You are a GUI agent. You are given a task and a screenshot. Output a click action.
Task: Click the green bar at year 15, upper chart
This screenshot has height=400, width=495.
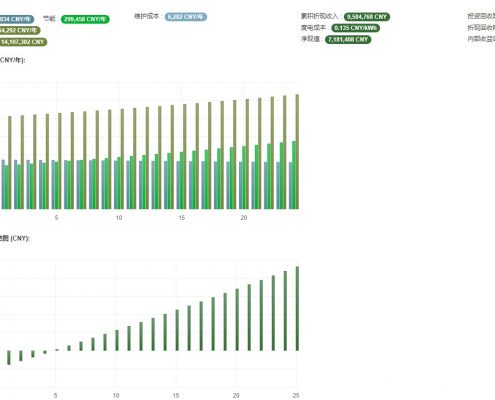pos(182,181)
